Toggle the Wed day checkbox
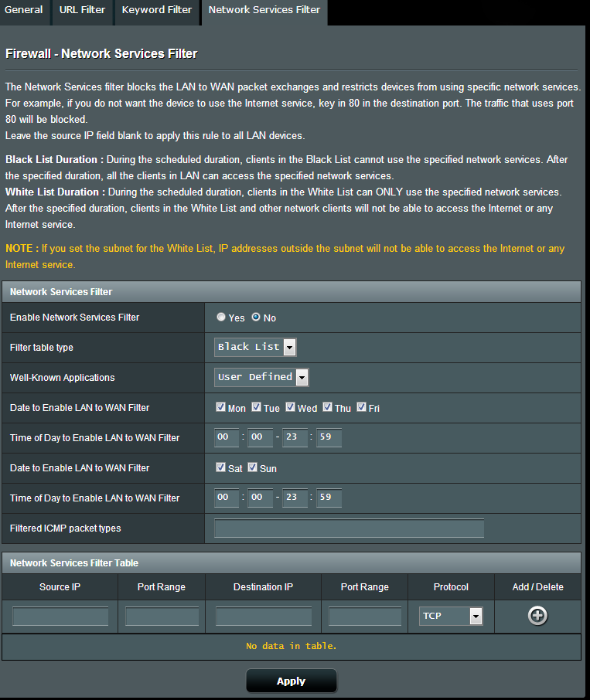Viewport: 590px width, 700px height. pyautogui.click(x=290, y=407)
